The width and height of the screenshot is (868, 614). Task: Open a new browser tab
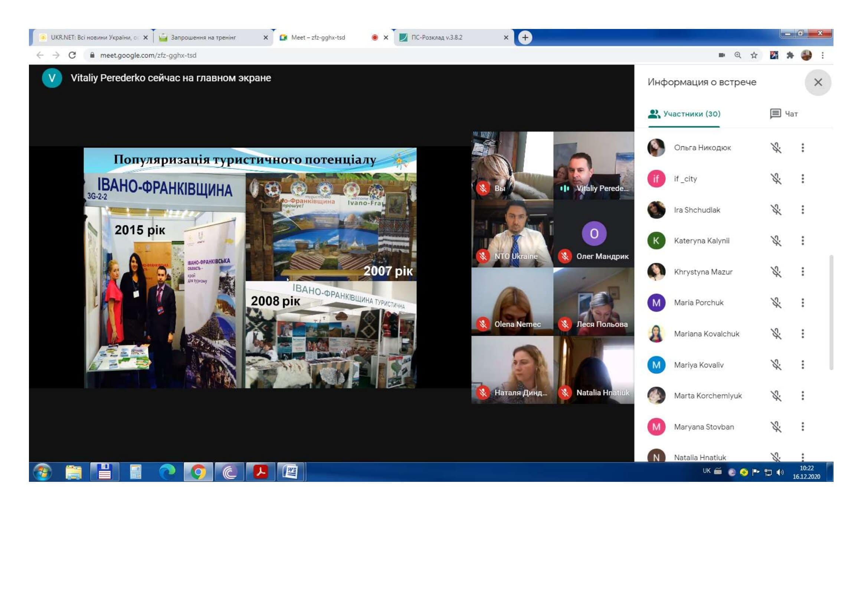coord(525,37)
